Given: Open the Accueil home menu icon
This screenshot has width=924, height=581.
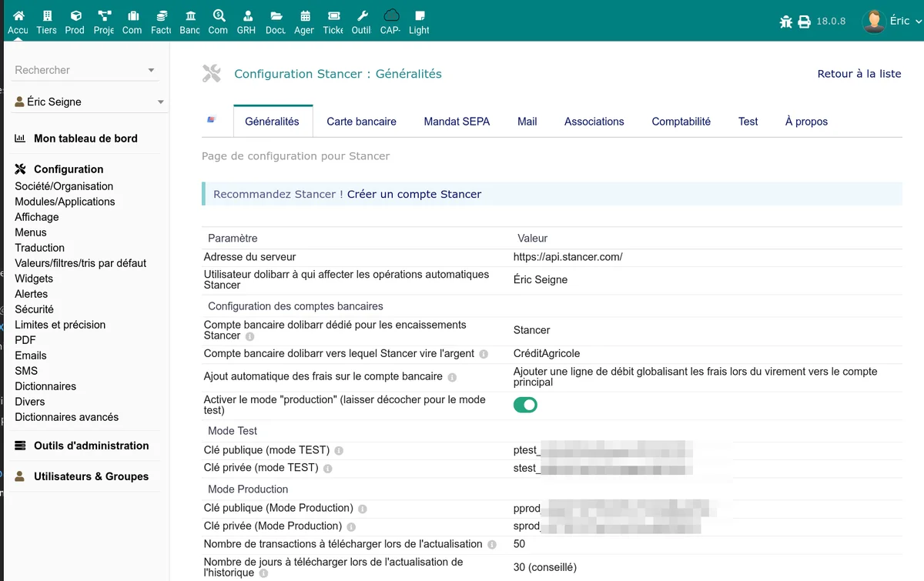Looking at the screenshot, I should coord(18,15).
